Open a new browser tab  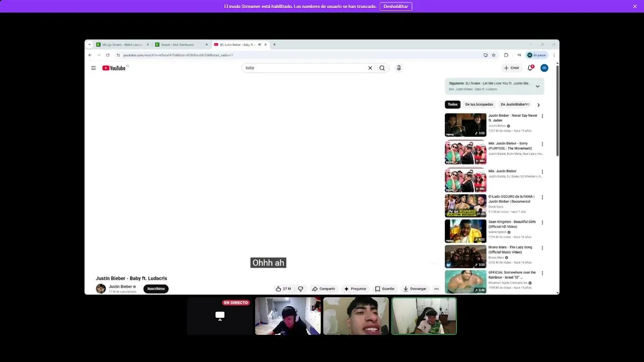[274, 44]
